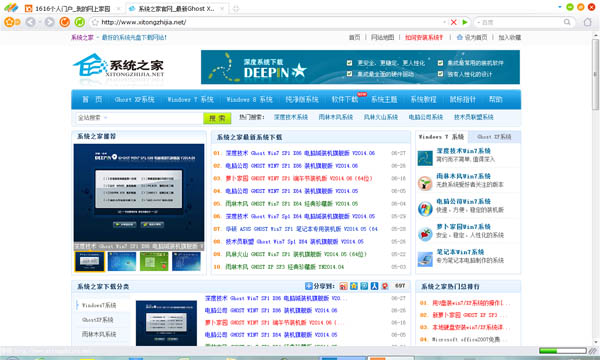
Task: Select GhostXP系统 in download categories
Action: [98, 320]
